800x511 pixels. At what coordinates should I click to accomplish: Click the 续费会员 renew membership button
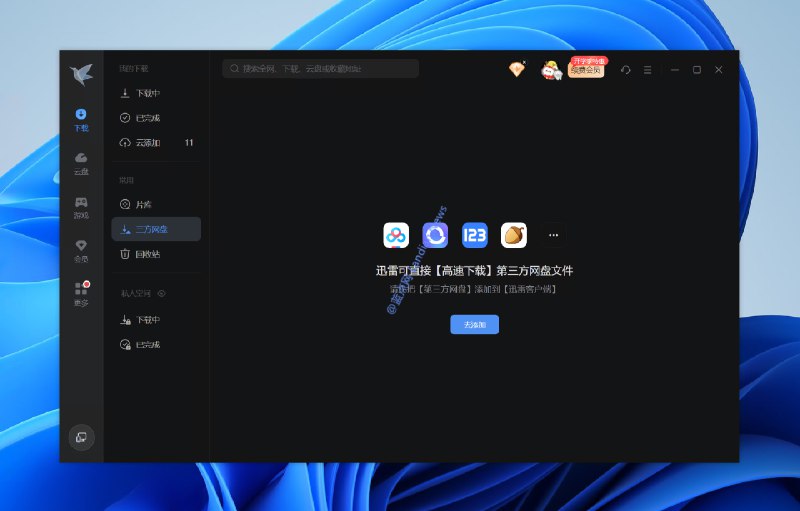pos(587,70)
